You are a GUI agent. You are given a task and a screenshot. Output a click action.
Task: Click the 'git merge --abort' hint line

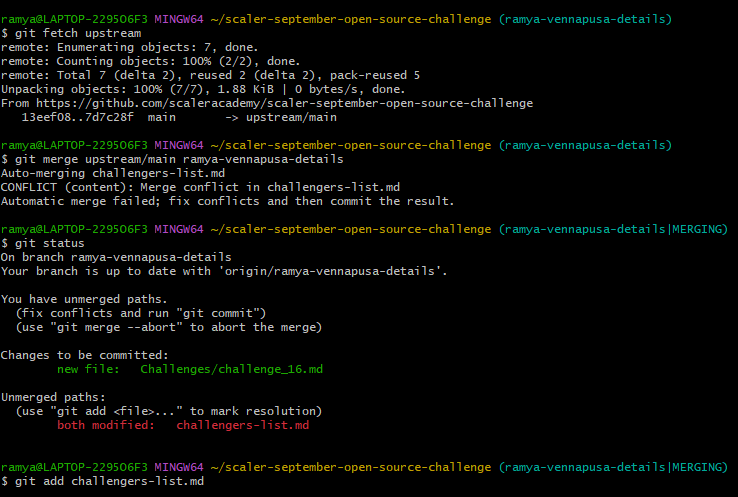point(169,328)
